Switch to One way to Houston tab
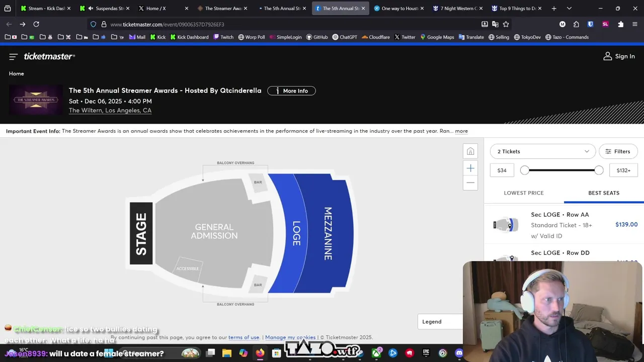Image resolution: width=644 pixels, height=362 pixels. pyautogui.click(x=399, y=9)
